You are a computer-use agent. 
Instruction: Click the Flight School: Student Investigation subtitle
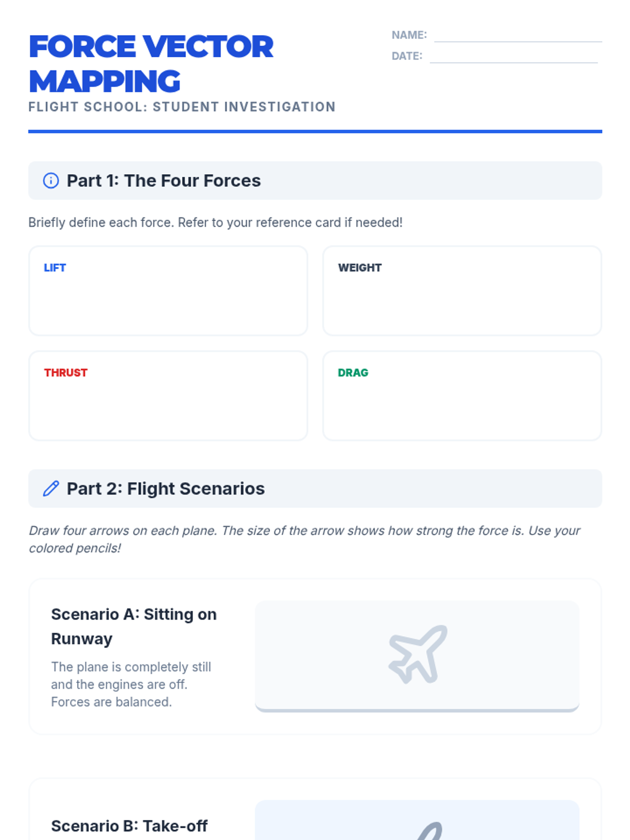coord(182,107)
